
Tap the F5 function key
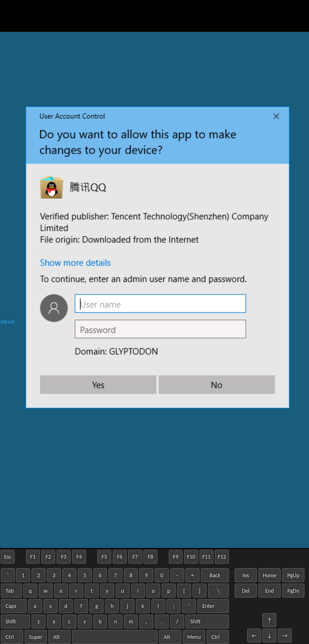(104, 557)
